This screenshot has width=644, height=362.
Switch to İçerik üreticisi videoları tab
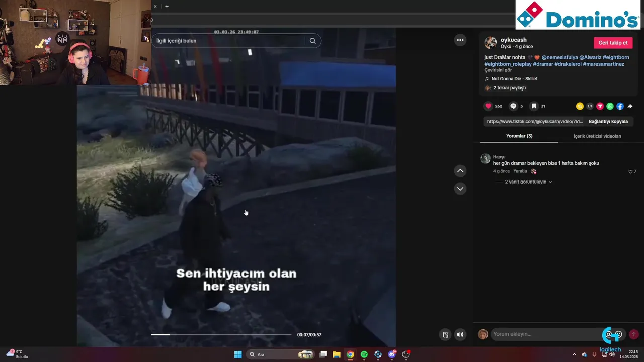pyautogui.click(x=597, y=136)
